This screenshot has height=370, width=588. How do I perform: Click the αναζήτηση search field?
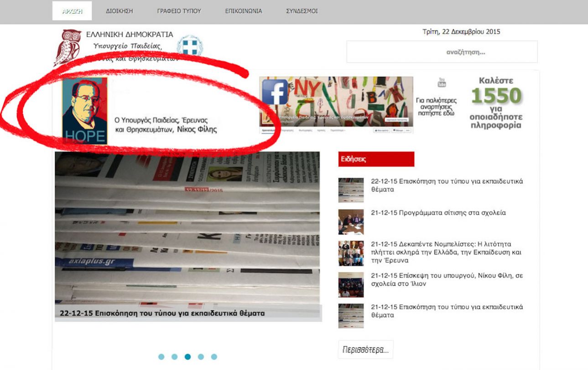pos(442,52)
